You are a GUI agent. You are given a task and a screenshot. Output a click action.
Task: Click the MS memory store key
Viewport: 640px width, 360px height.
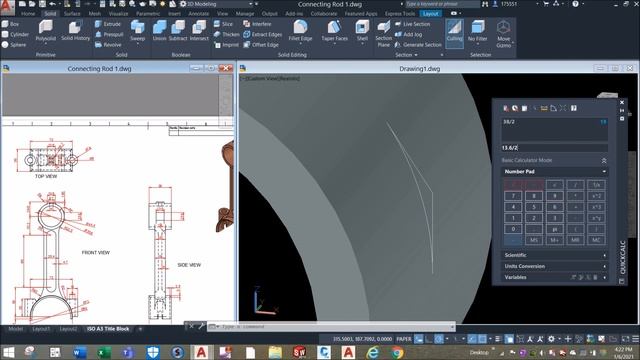tap(534, 240)
